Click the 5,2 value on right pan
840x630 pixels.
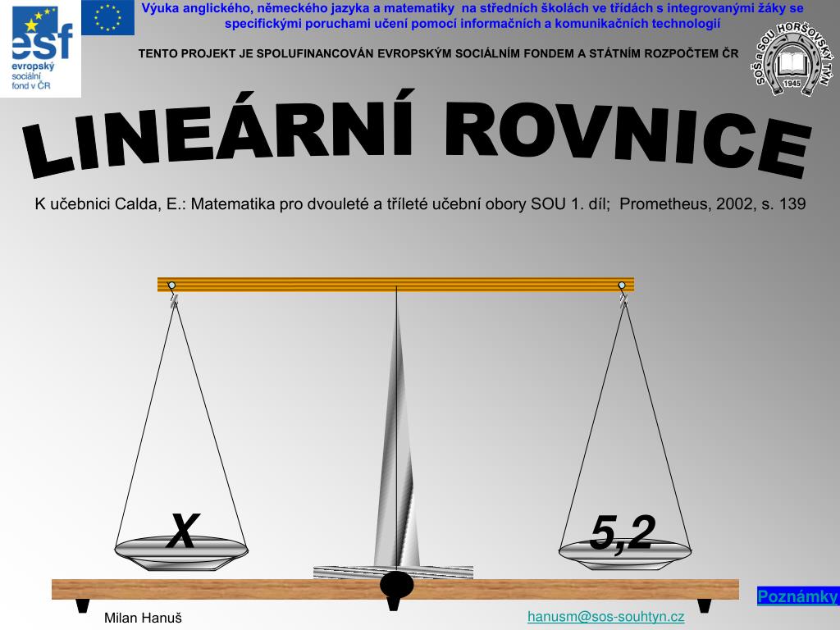pyautogui.click(x=623, y=533)
